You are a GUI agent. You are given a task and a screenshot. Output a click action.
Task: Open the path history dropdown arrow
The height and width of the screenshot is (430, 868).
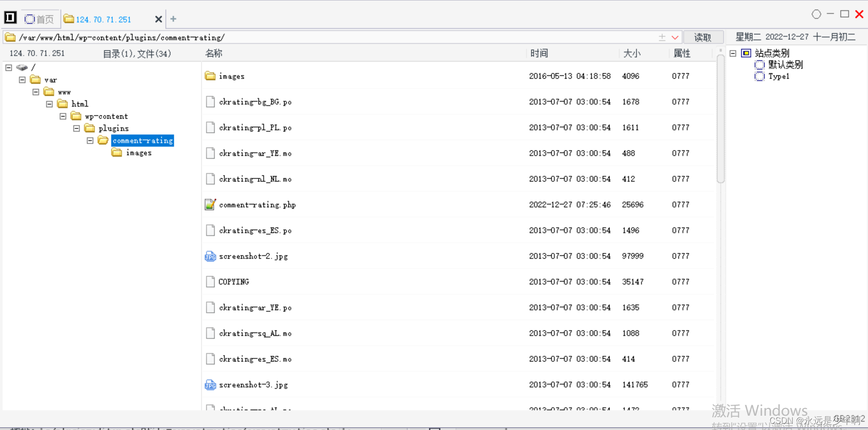point(675,38)
